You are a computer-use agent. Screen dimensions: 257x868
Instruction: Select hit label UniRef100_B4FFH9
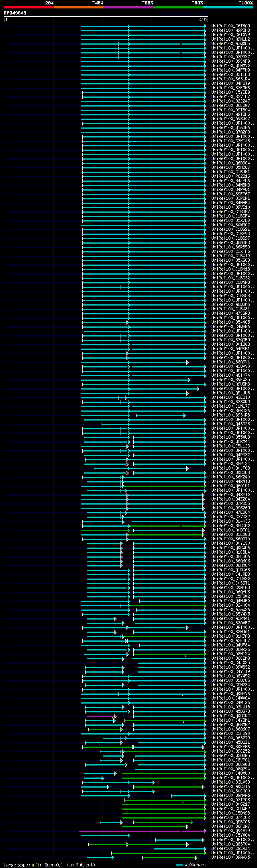coord(230,70)
